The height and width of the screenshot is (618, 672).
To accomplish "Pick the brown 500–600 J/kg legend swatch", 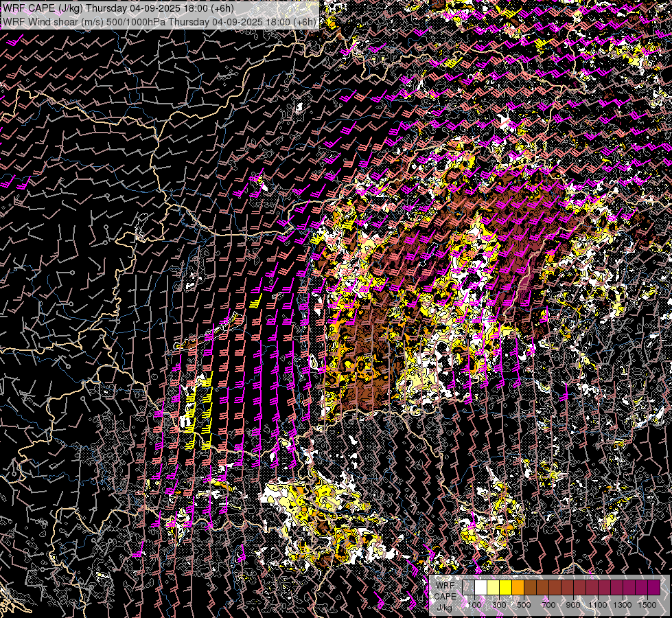I will [531, 588].
